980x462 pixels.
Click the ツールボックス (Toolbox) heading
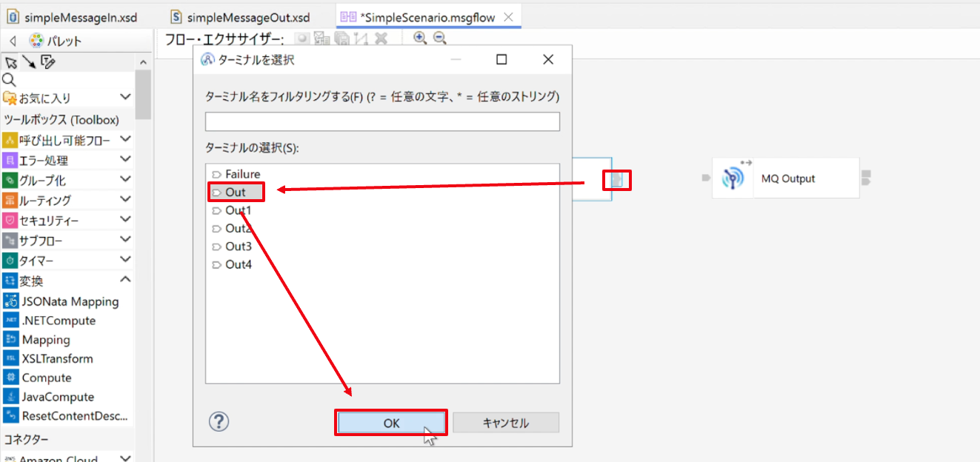click(x=61, y=119)
